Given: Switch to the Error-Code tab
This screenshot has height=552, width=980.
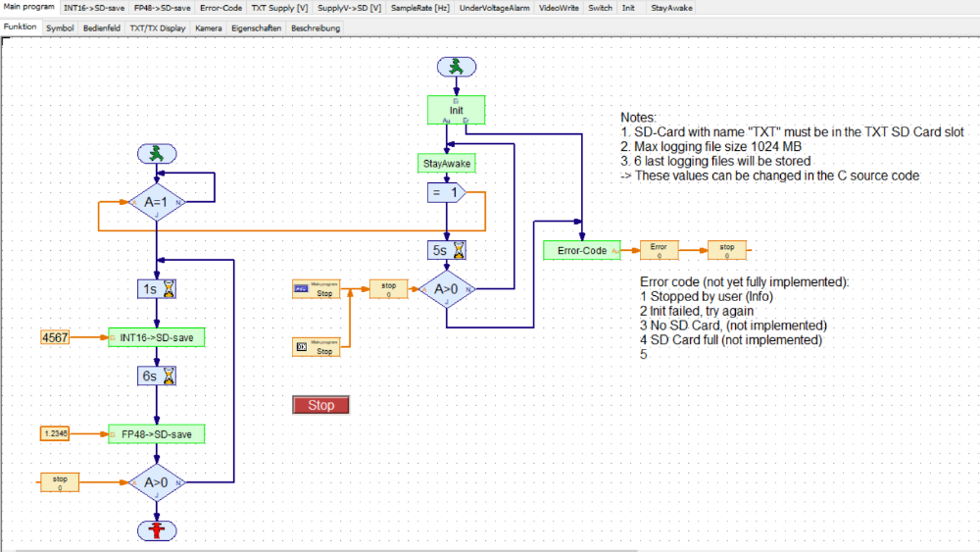Looking at the screenshot, I should pyautogui.click(x=220, y=8).
